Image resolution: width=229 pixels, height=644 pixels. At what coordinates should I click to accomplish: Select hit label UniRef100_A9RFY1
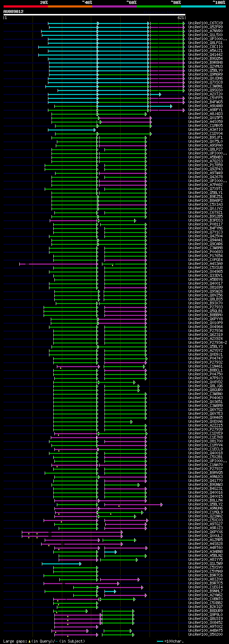pyautogui.click(x=205, y=110)
